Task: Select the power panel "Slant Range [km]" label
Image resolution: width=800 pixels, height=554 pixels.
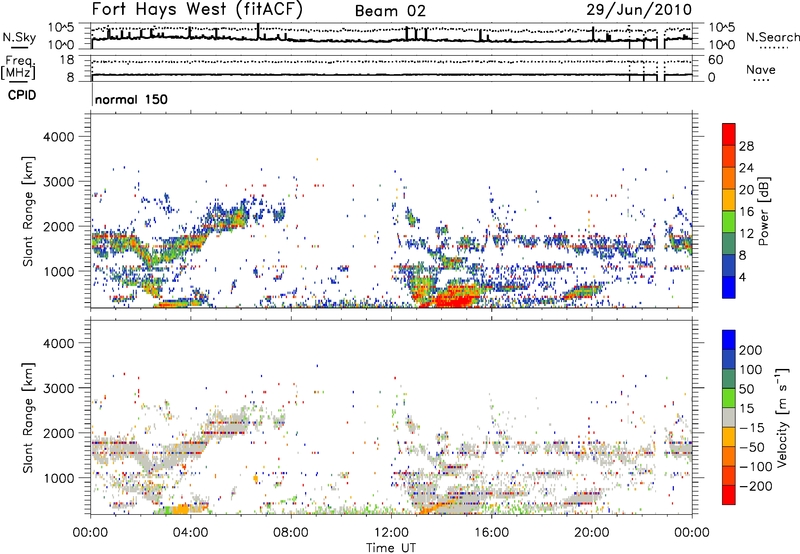Action: 28,211
